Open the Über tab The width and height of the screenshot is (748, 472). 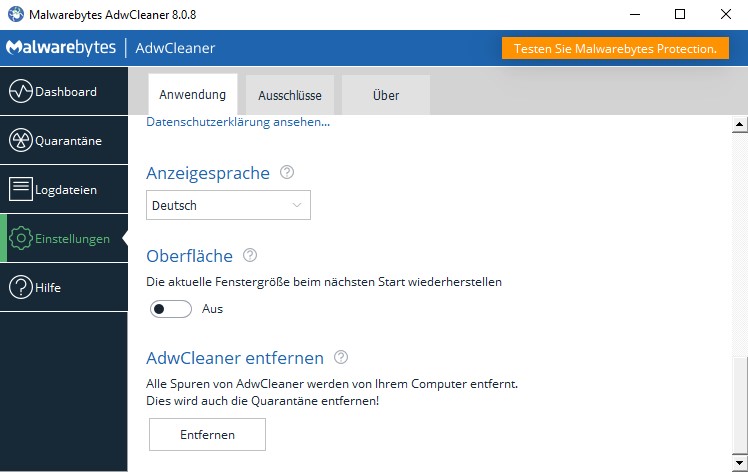pyautogui.click(x=386, y=95)
